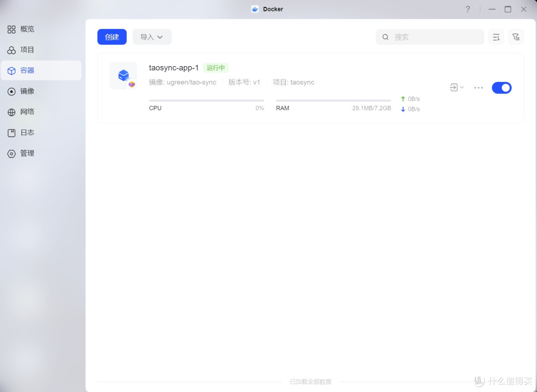Click the RAM usage bar

coord(334,100)
